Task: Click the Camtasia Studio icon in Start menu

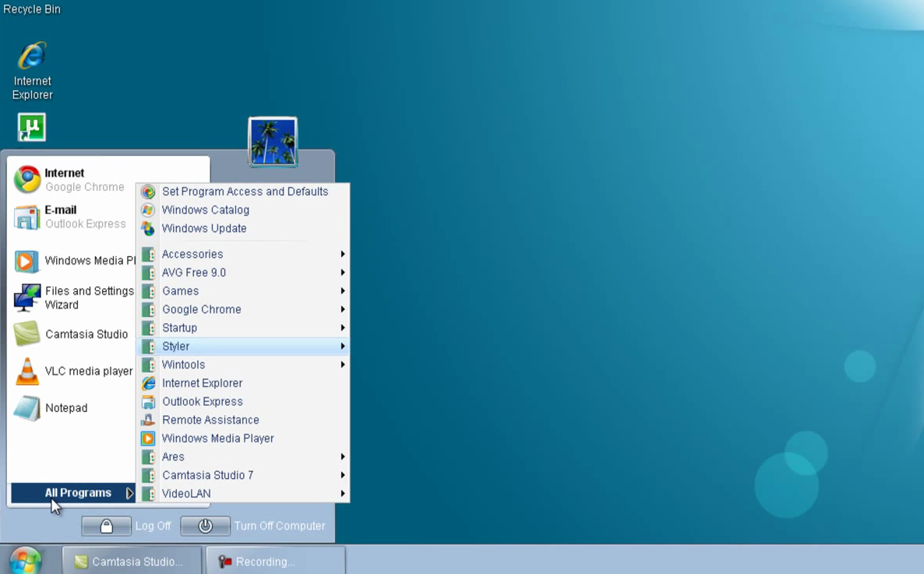Action: (x=26, y=333)
